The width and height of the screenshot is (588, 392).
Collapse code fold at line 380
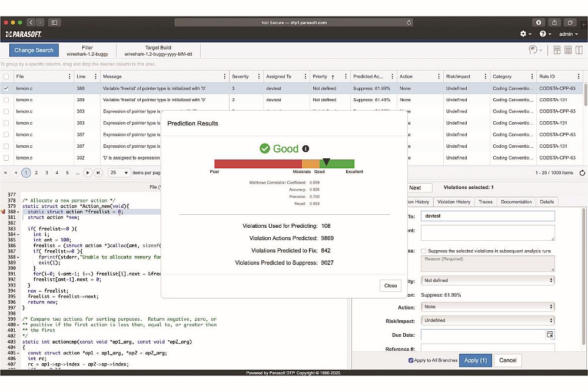pyautogui.click(x=18, y=212)
